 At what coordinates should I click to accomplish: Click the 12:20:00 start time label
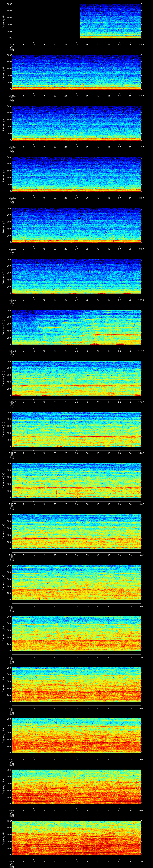tap(12, 861)
